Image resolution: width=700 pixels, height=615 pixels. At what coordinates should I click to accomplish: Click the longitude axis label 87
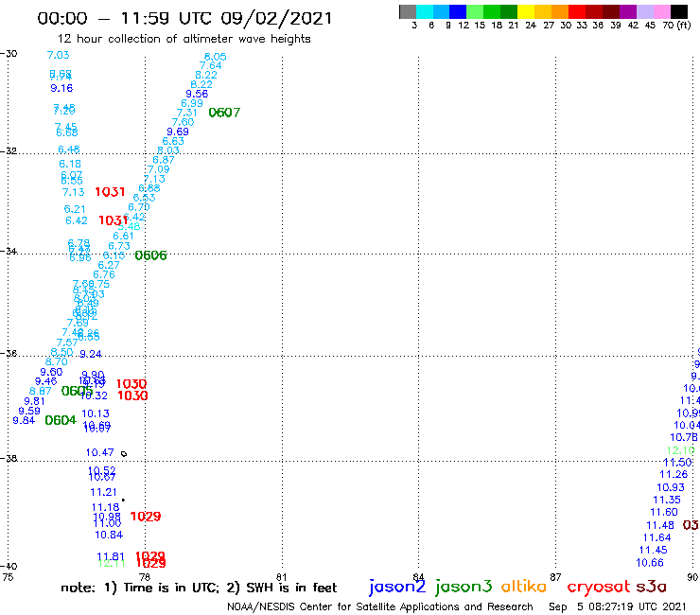click(555, 577)
